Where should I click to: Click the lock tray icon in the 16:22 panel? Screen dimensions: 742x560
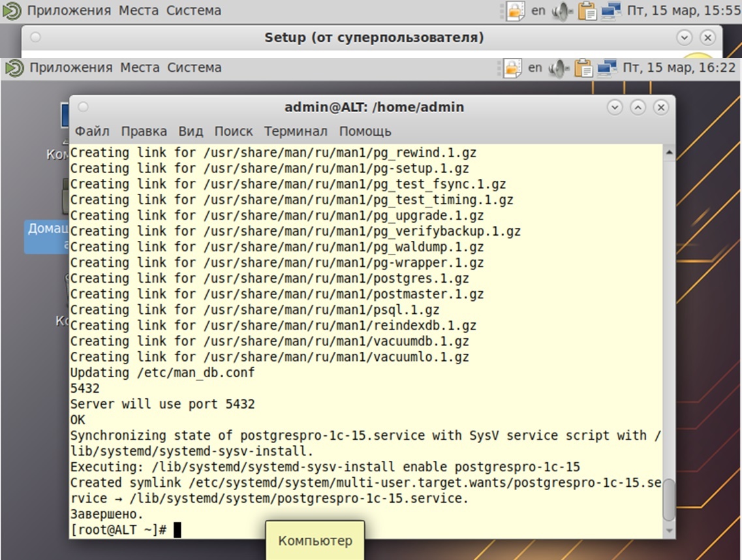(x=512, y=68)
